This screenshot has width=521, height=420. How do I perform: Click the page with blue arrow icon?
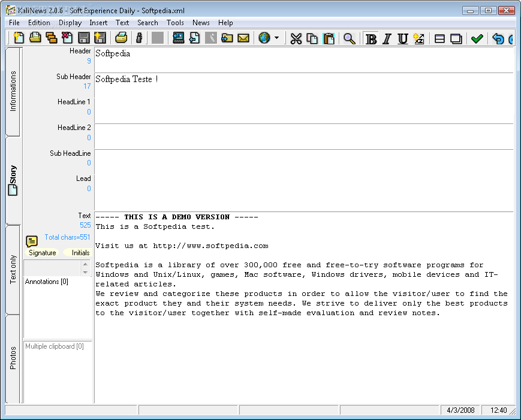click(x=195, y=38)
